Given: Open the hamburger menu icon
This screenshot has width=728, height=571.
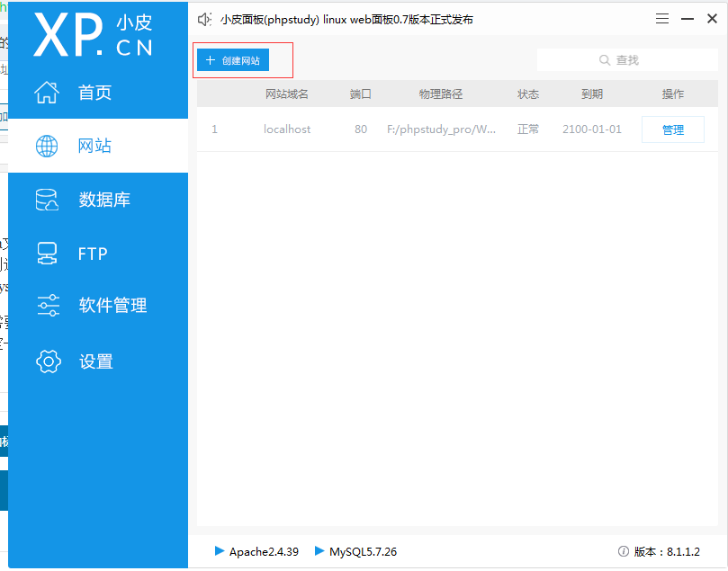Looking at the screenshot, I should (x=662, y=19).
